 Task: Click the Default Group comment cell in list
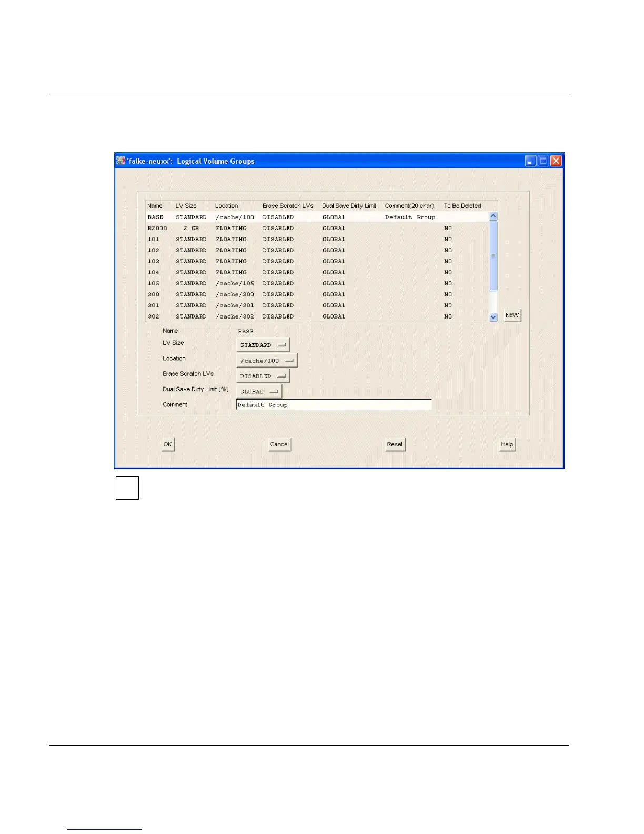point(410,217)
